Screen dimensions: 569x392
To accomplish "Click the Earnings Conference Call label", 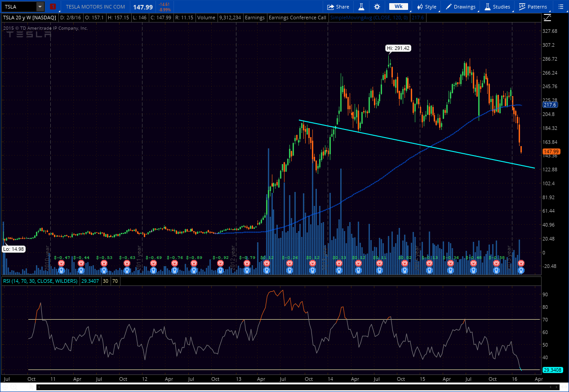I will point(297,18).
